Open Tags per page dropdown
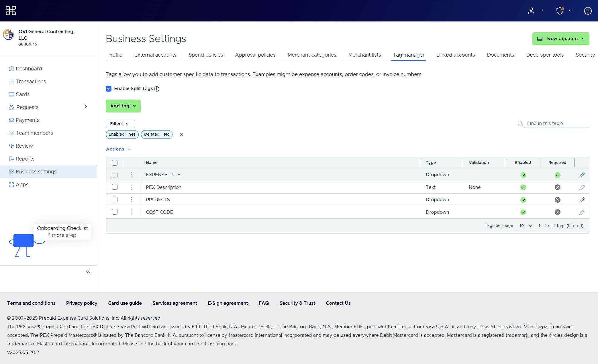The image size is (598, 364). [526, 226]
